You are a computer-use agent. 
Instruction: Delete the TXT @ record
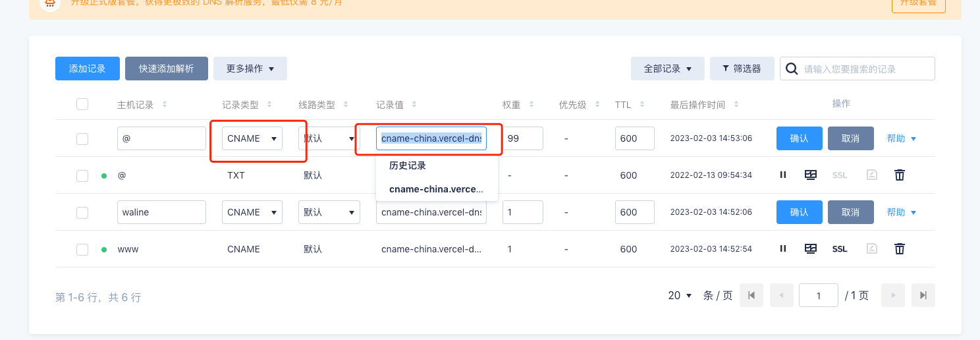(x=900, y=175)
